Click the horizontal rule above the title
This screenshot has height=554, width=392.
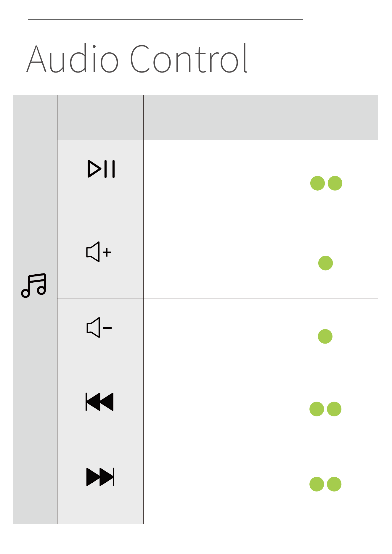[x=166, y=20]
